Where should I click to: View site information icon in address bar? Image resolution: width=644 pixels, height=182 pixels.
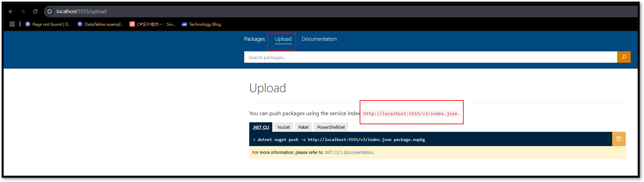[x=50, y=11]
